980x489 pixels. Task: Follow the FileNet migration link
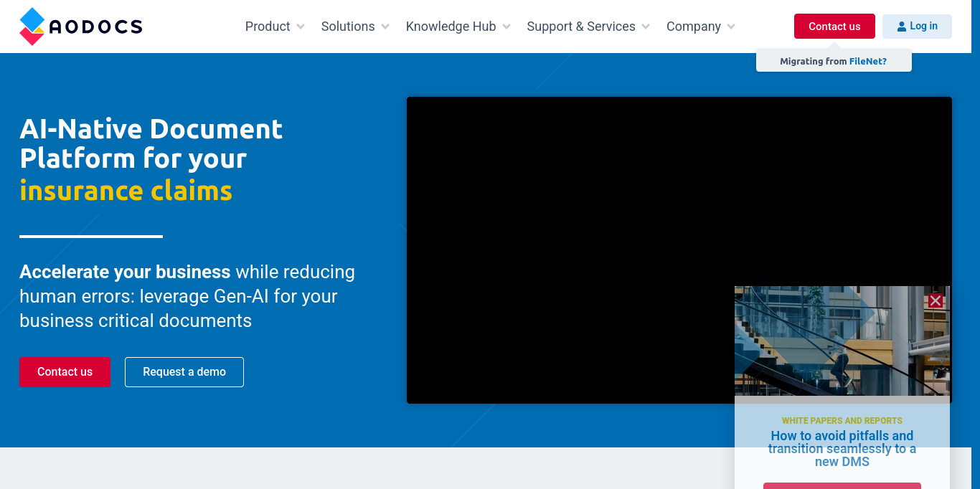[868, 62]
